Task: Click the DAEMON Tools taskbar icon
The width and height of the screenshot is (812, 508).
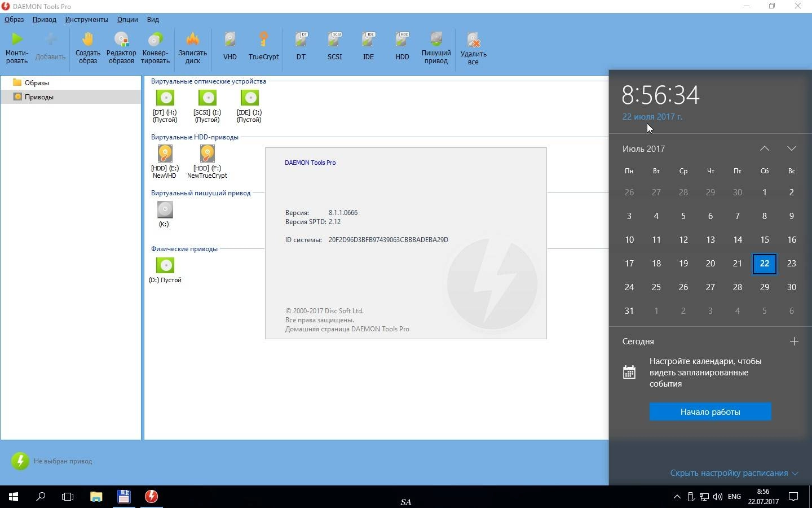Action: pyautogui.click(x=151, y=497)
